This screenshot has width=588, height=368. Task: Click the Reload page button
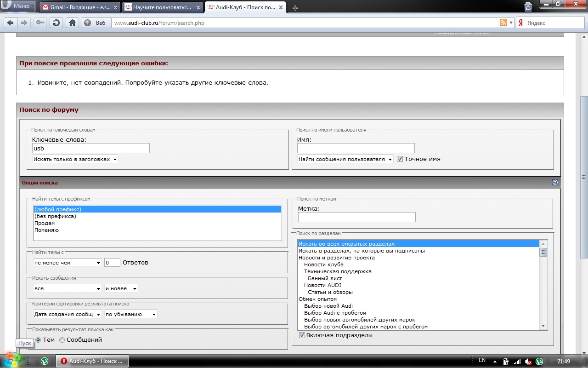[x=56, y=23]
